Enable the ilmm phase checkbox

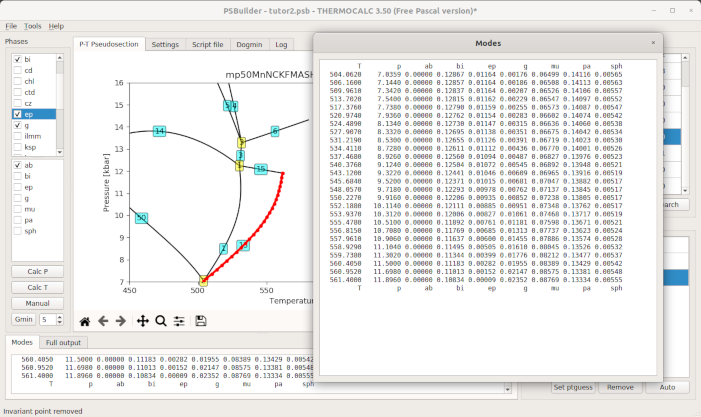click(17, 136)
